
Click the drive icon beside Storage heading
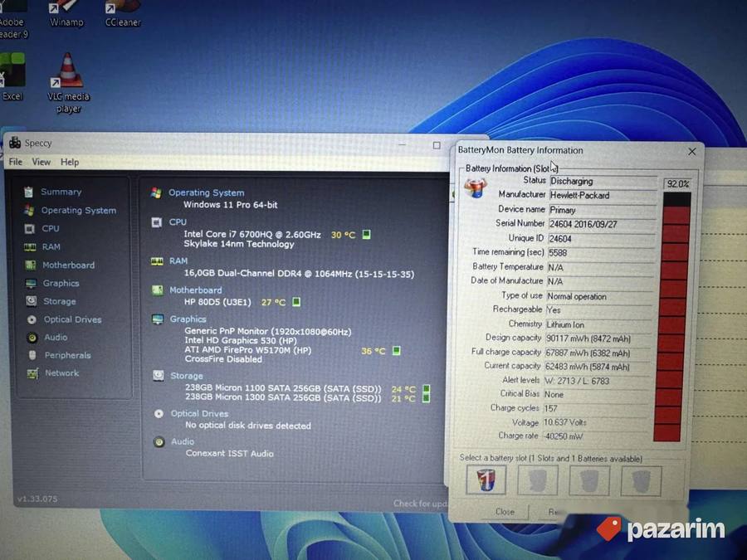tap(159, 376)
